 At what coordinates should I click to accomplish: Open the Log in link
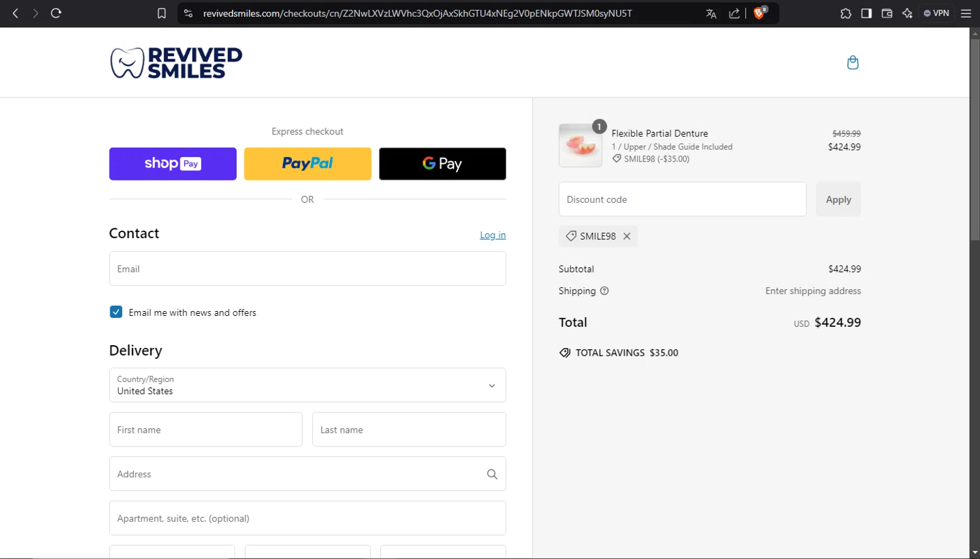[493, 235]
